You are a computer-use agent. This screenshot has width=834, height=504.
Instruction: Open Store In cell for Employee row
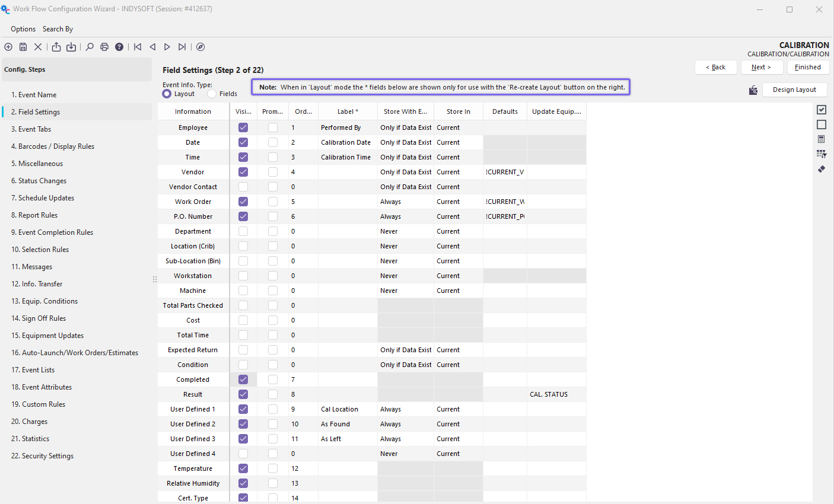point(458,127)
